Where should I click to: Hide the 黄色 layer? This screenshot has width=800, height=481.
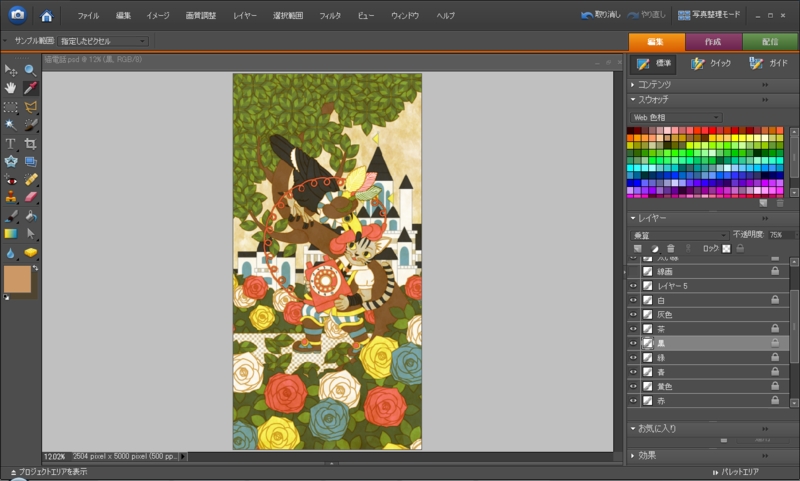pyautogui.click(x=633, y=386)
